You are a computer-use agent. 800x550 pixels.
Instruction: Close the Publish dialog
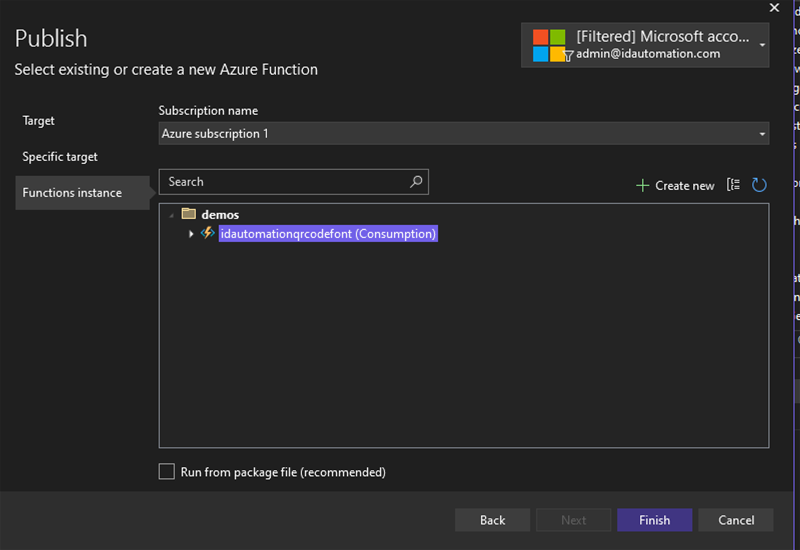[x=774, y=8]
